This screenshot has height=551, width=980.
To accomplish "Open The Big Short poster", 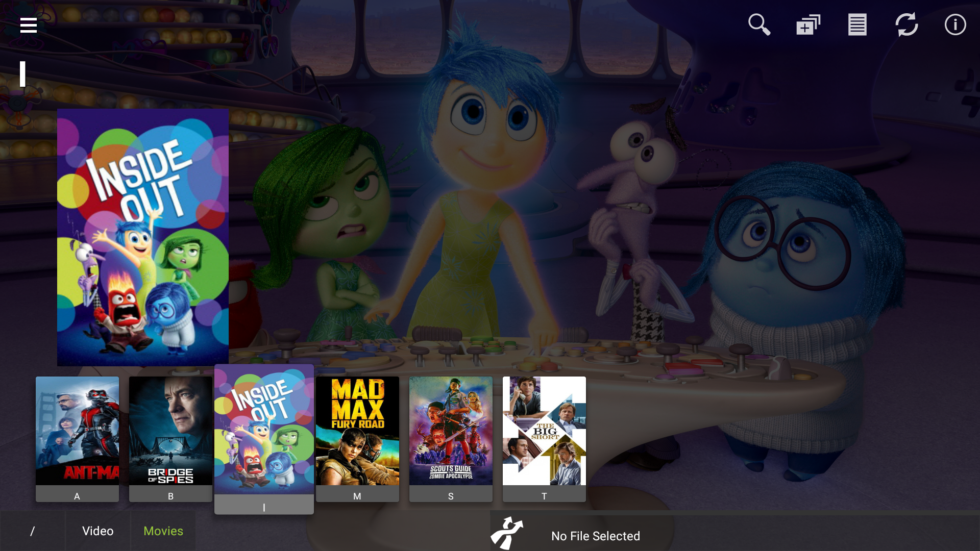I will (544, 431).
